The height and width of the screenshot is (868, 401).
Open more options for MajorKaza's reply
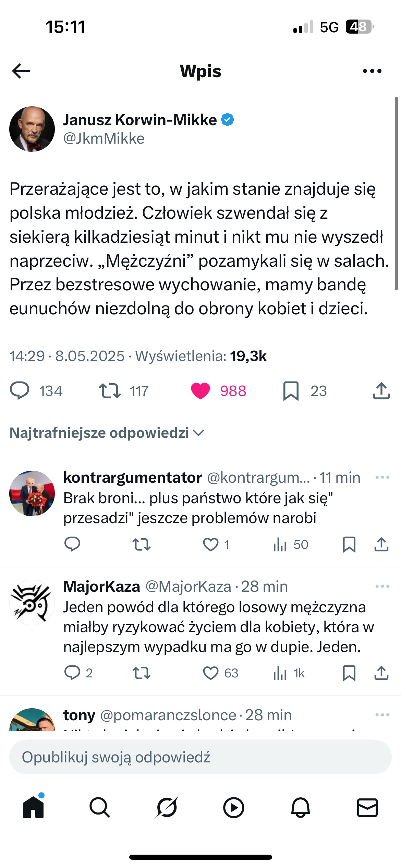click(x=382, y=586)
